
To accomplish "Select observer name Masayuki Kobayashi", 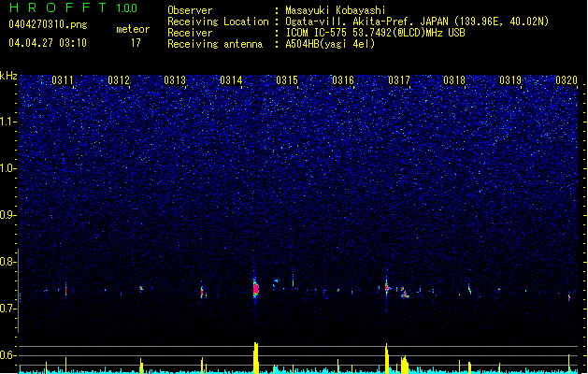I will 335,10.
